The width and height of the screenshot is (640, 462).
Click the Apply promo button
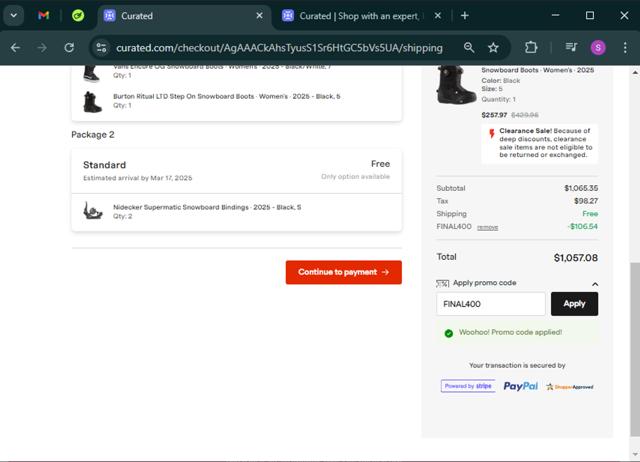574,304
